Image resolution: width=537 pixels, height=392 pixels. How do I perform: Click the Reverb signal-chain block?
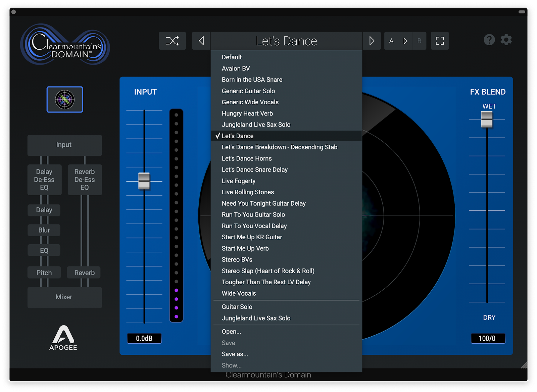84,273
